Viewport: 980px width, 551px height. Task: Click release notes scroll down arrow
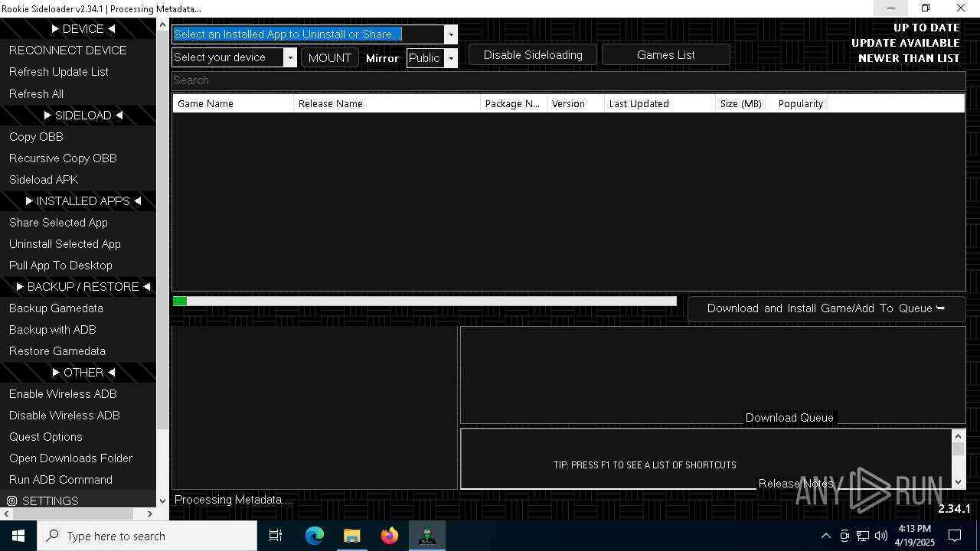coord(958,482)
